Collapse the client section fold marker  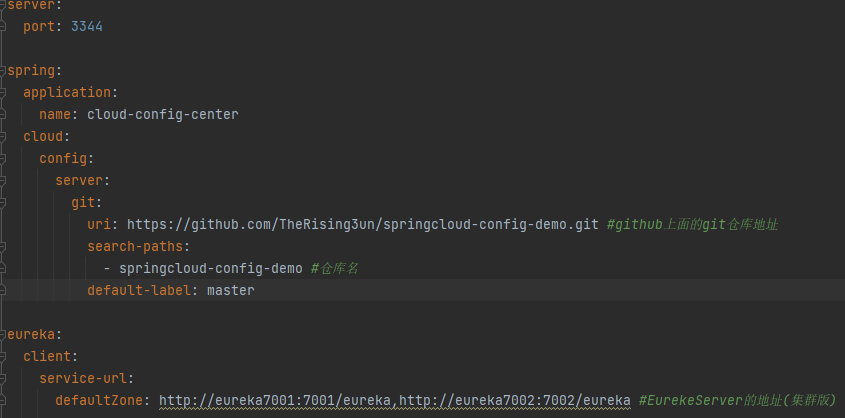point(4,357)
